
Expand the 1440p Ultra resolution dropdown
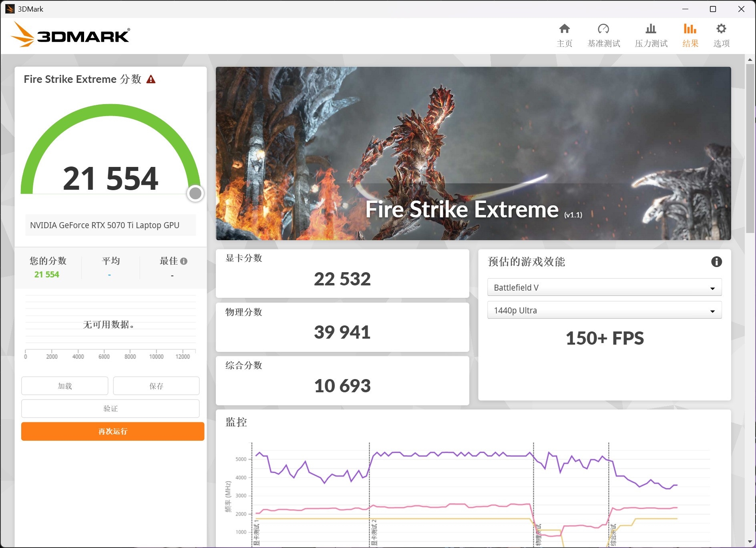point(604,311)
